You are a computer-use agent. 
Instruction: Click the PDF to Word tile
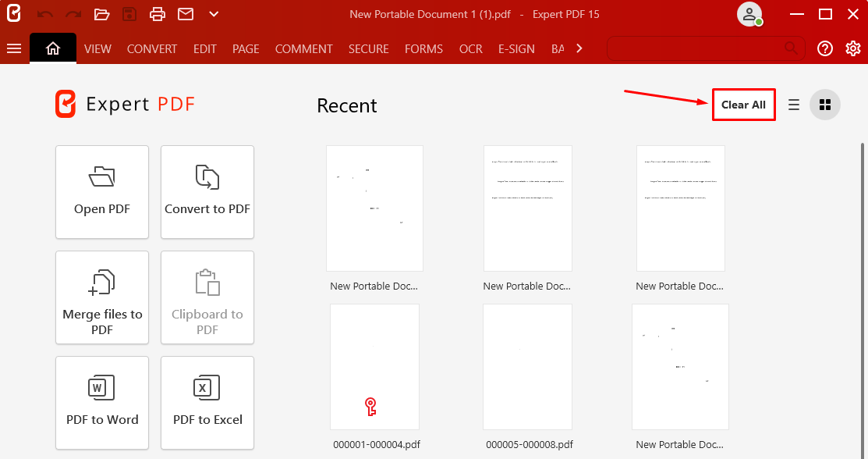click(102, 403)
